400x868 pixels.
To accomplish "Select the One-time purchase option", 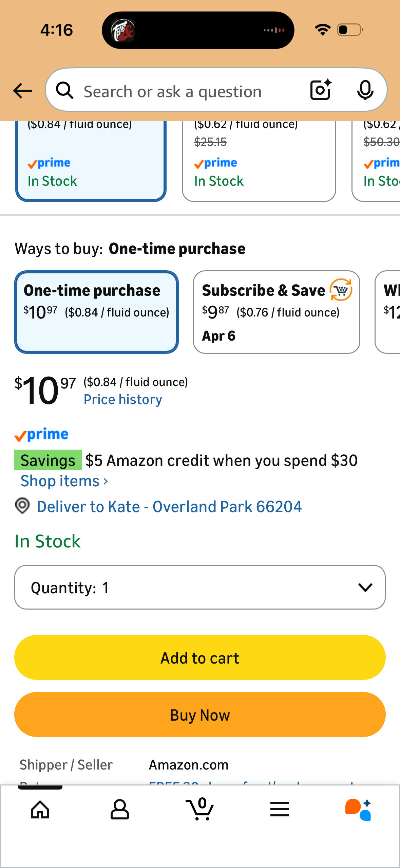I will (97, 312).
